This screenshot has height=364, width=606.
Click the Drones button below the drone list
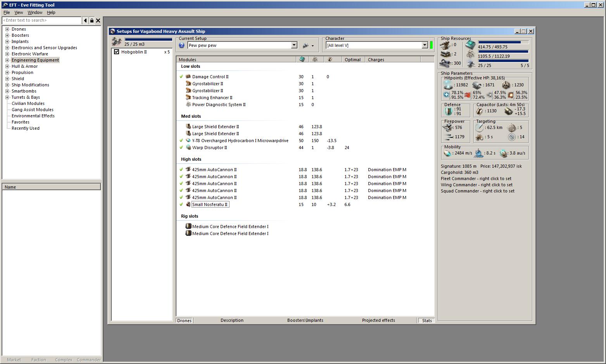click(x=185, y=321)
